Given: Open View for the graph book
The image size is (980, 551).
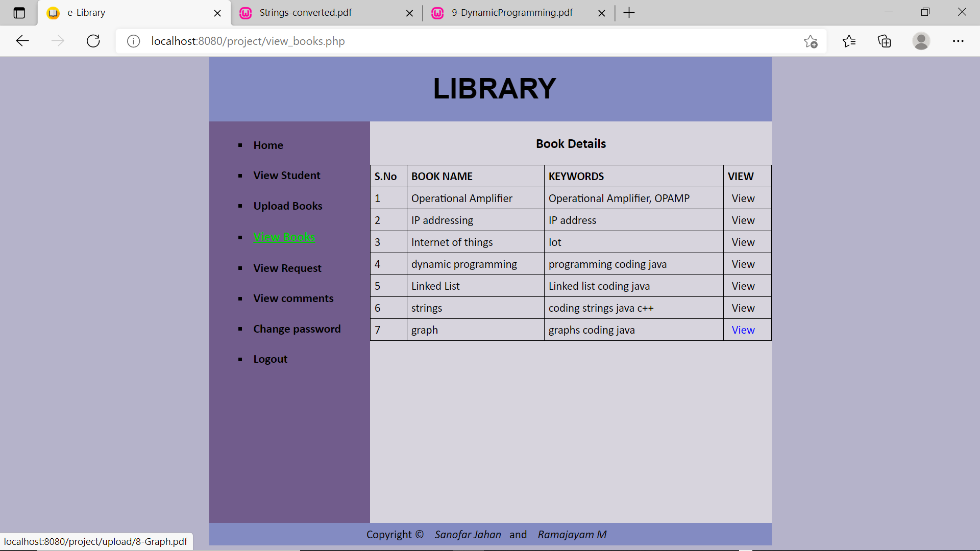Looking at the screenshot, I should coord(743,330).
